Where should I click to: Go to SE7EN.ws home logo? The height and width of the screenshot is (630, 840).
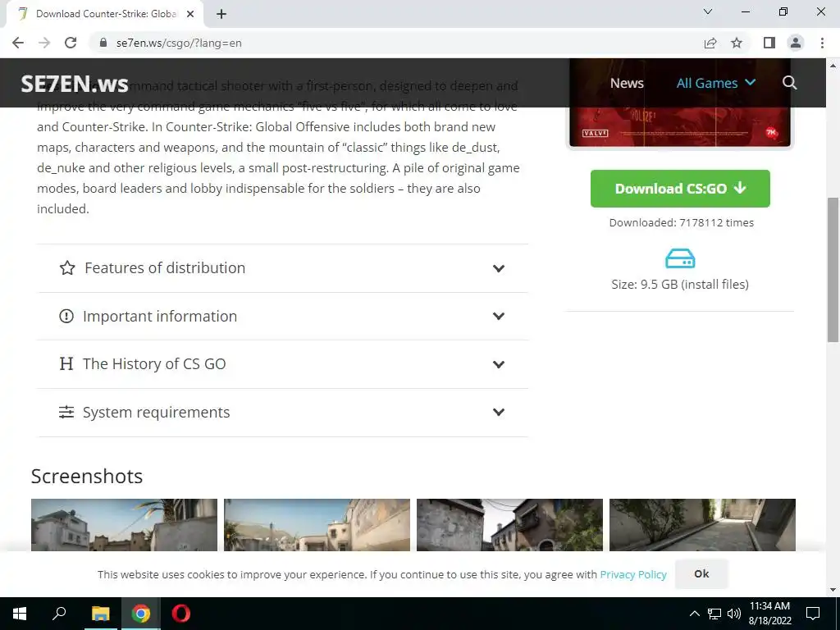[x=75, y=84]
